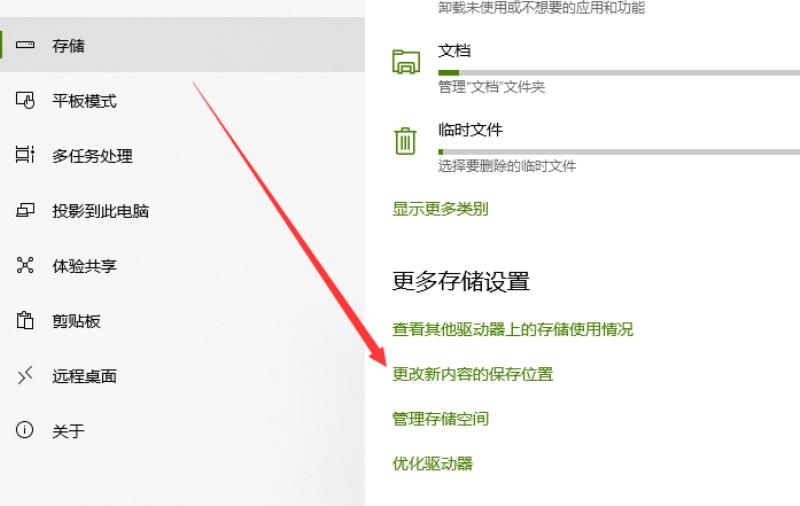Image resolution: width=800 pixels, height=506 pixels.
Task: Expand categories with 显示更多类别
Action: tap(440, 209)
